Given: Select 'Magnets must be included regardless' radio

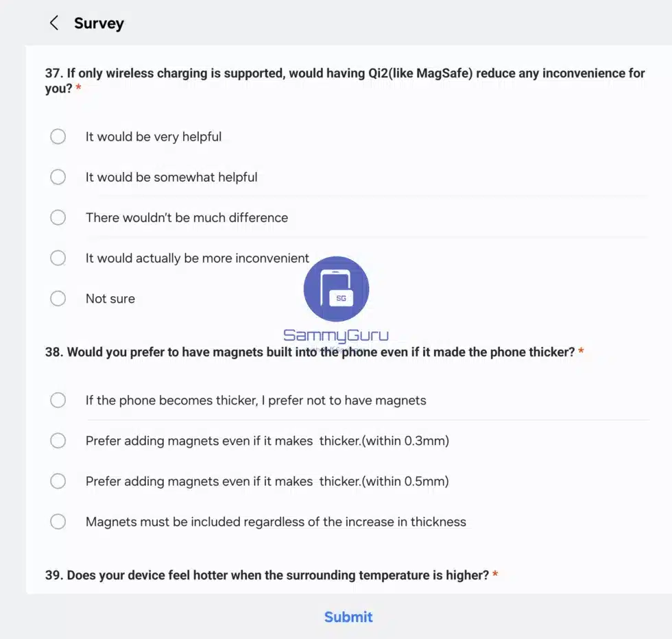Looking at the screenshot, I should click(58, 522).
